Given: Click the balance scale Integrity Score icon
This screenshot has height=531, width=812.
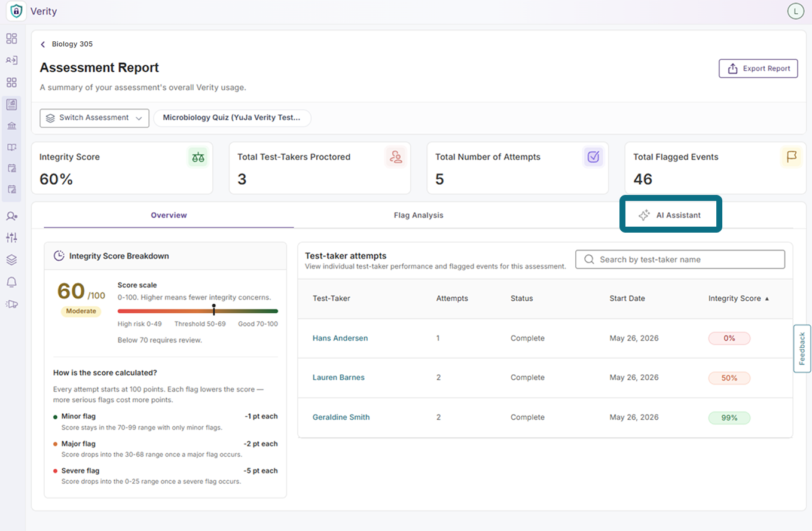Looking at the screenshot, I should 198,157.
